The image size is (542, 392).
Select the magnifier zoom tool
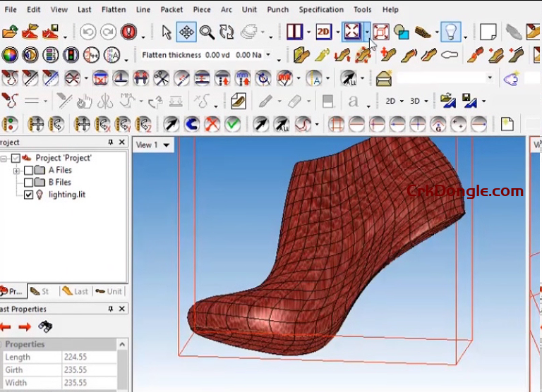click(206, 32)
